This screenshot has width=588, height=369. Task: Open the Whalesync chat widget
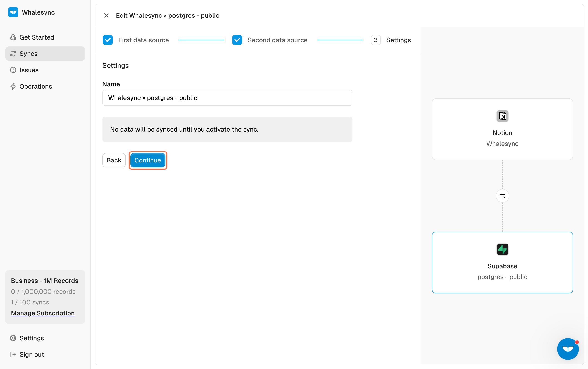point(568,349)
